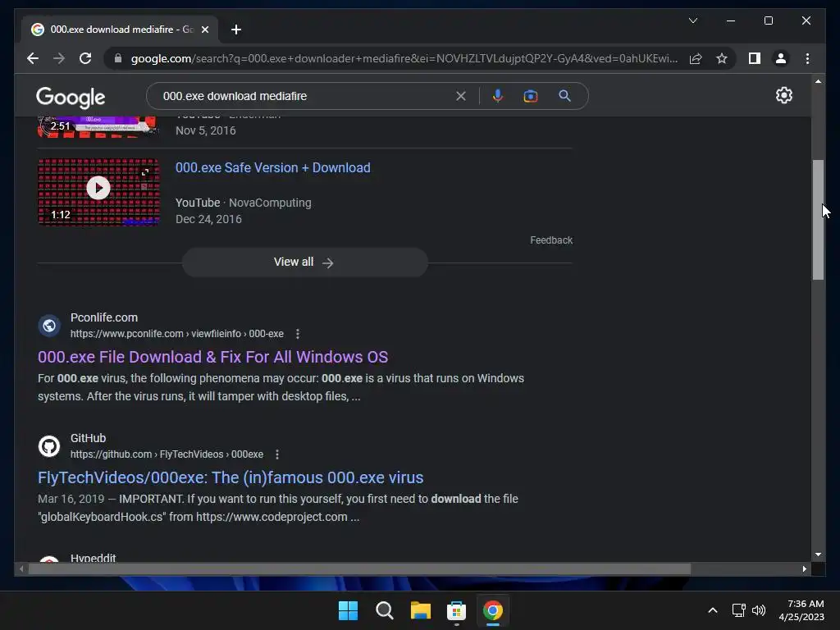Click the browser address bar URL

click(404, 58)
